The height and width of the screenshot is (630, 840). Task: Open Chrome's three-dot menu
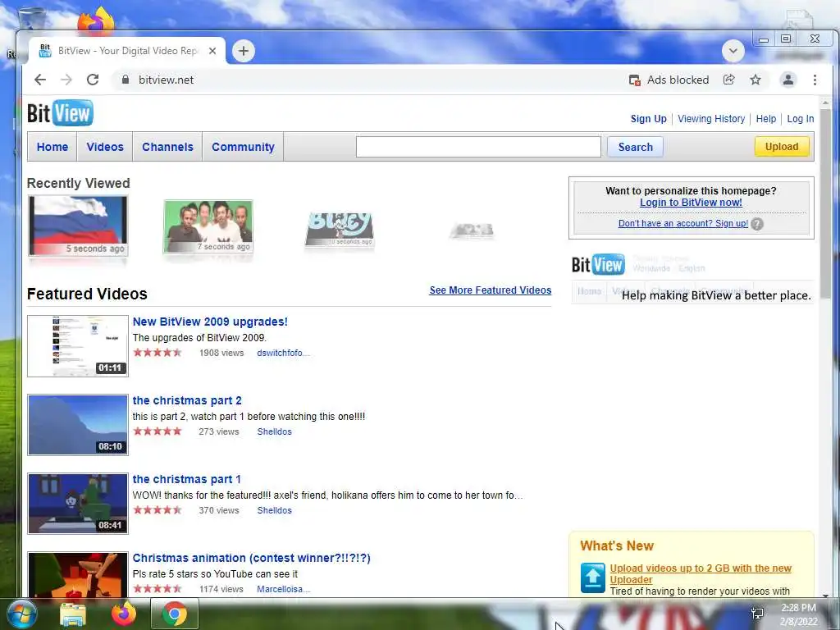(815, 80)
